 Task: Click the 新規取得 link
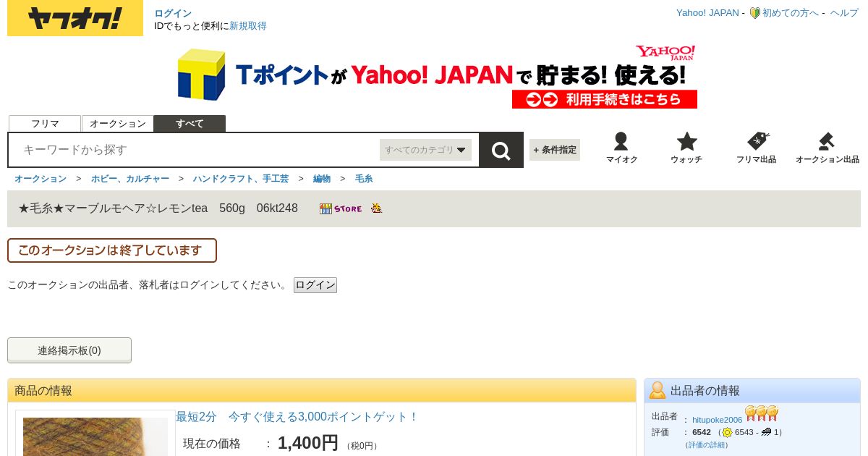pos(248,26)
